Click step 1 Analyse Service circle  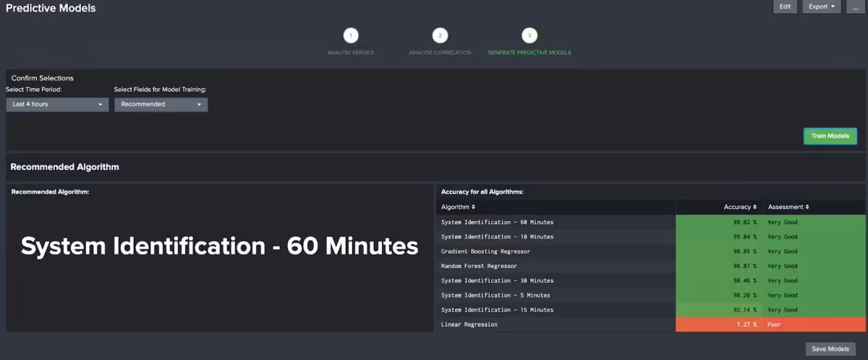(x=351, y=35)
